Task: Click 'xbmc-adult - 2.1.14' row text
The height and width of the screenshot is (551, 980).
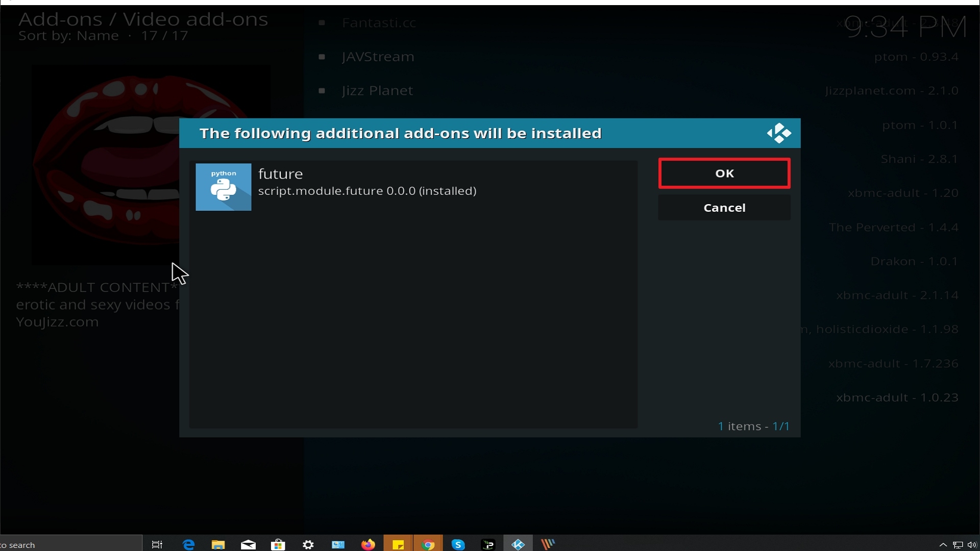Action: (897, 295)
